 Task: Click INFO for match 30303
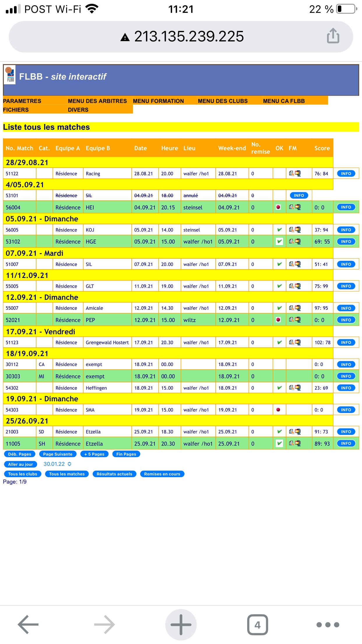tap(346, 376)
